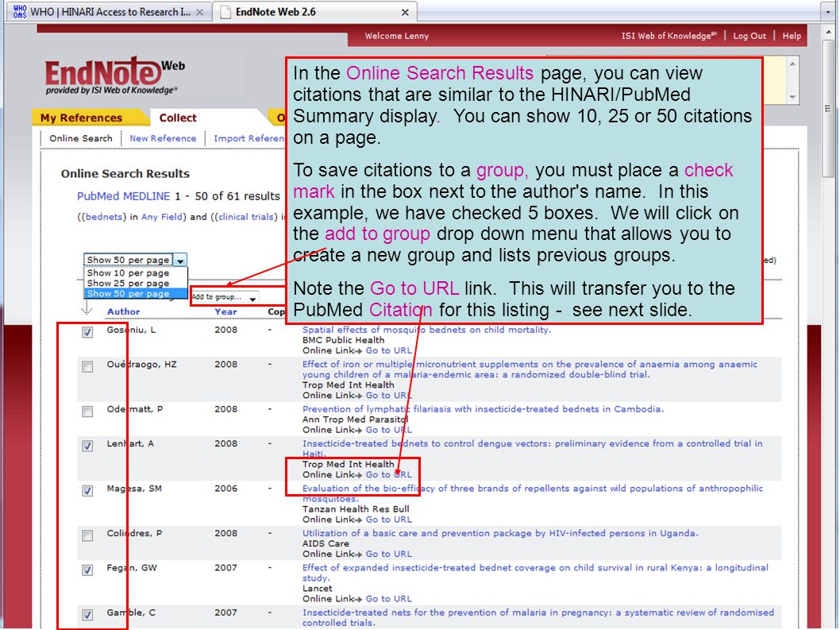Go to URL for Ann Trop Med Parasitol citation

389,430
